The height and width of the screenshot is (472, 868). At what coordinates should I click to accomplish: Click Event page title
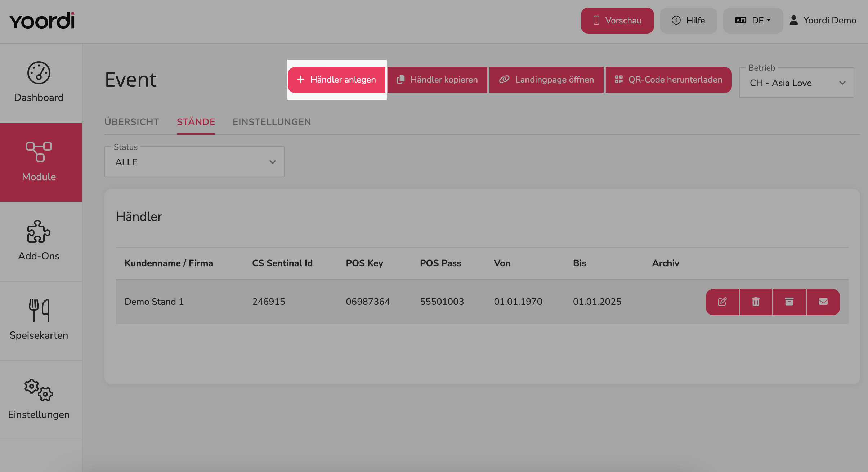coord(131,80)
